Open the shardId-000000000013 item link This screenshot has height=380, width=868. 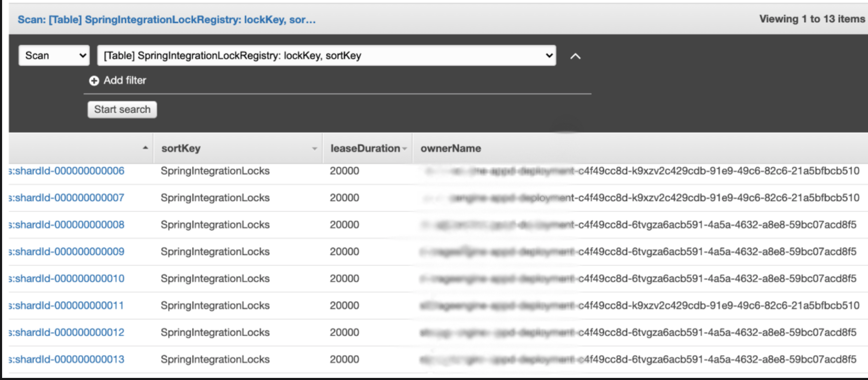pos(67,359)
